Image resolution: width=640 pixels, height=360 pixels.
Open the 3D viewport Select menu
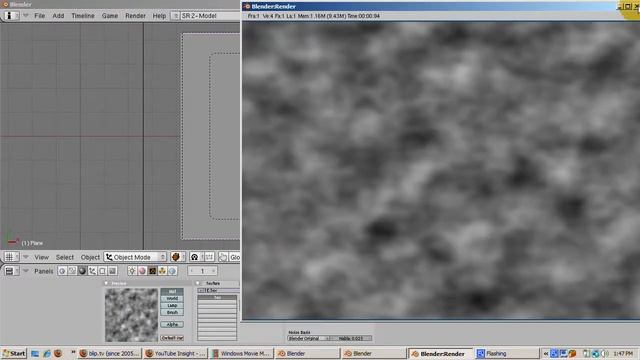(65, 257)
